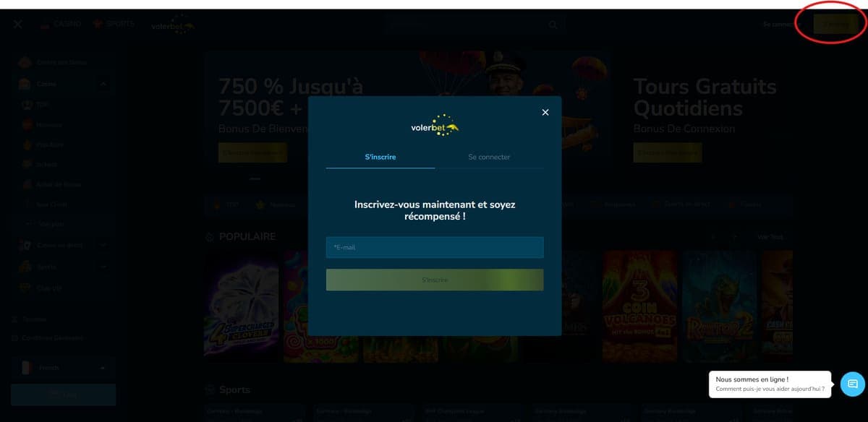Open the SPORTS section with the star icon
Image resolution: width=868 pixels, height=422 pixels.
click(x=114, y=24)
